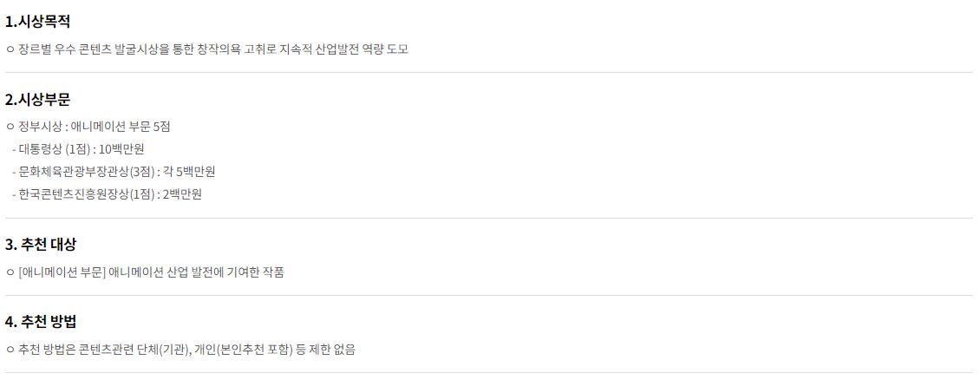This screenshot has width=980, height=380.
Task: Click the 3. 추천 대상 heading
Action: click(x=41, y=245)
